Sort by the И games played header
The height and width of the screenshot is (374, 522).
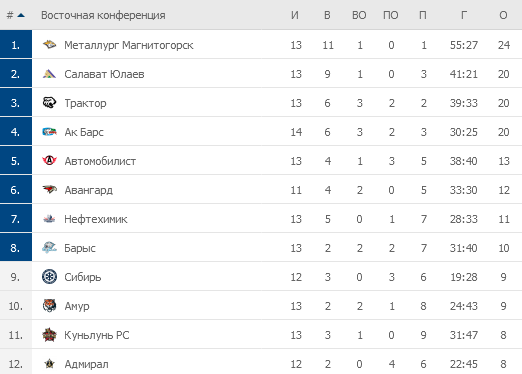click(295, 15)
